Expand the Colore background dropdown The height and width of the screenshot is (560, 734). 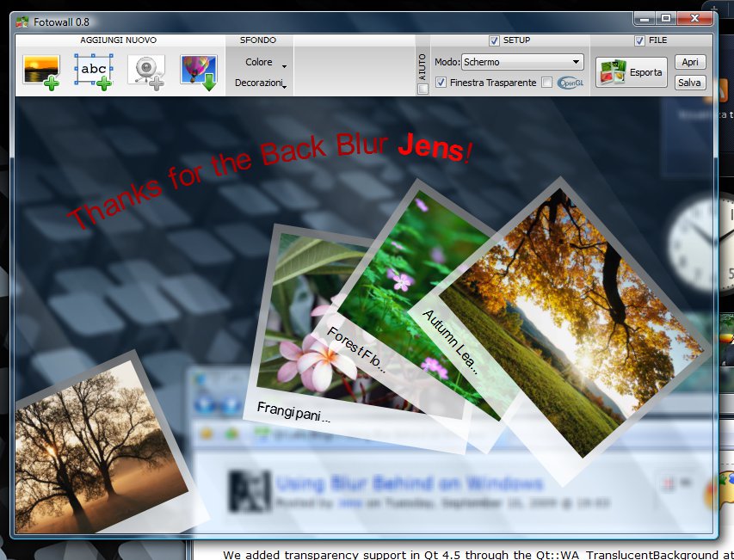(x=264, y=62)
